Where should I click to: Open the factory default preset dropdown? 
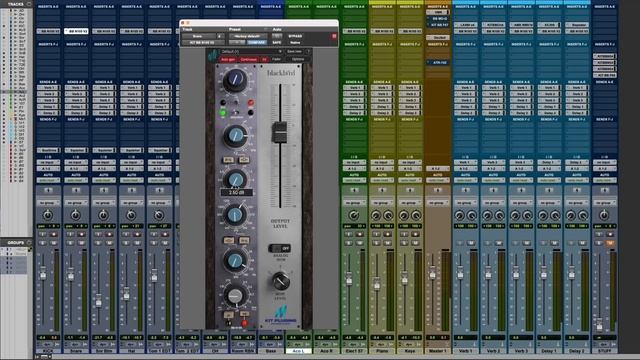(x=247, y=36)
